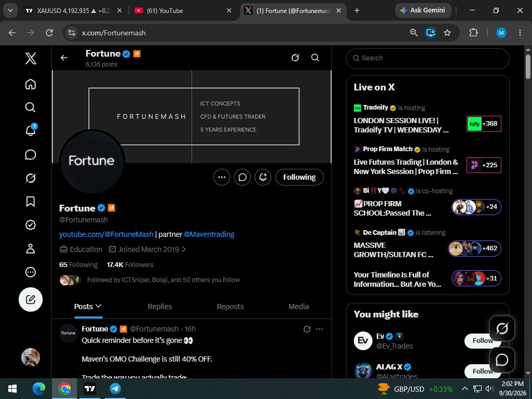
Task: Open Explore search icon in sidebar
Action: 31,107
